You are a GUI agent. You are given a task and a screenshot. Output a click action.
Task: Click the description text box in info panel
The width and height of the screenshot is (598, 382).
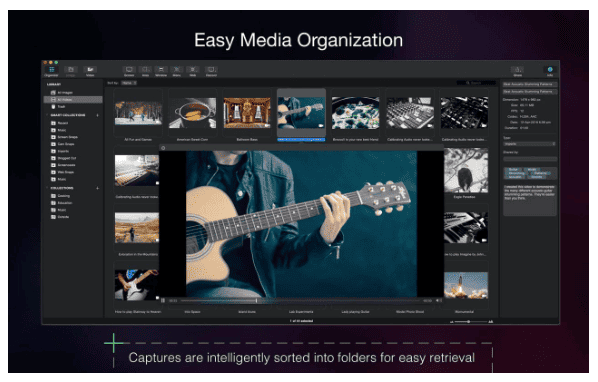pos(530,200)
